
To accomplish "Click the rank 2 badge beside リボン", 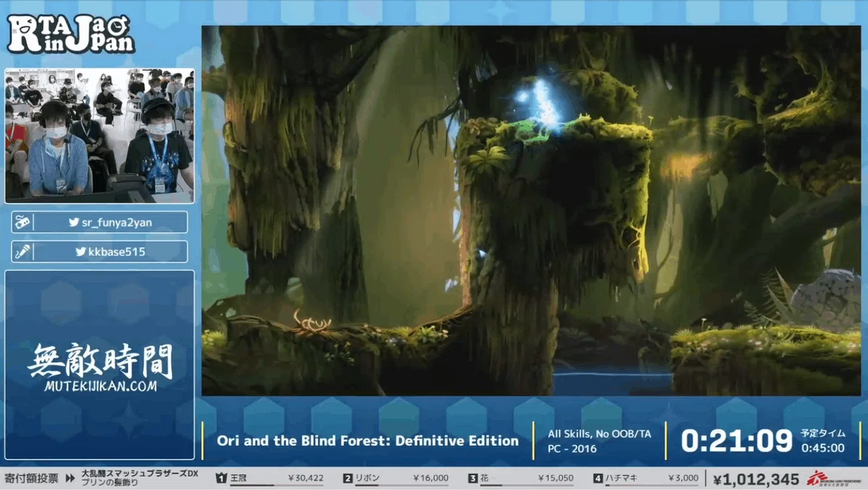I will click(x=348, y=478).
